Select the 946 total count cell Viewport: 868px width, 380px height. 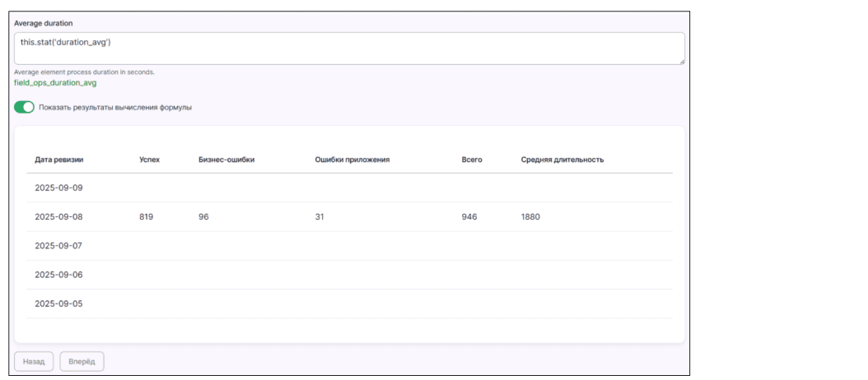click(469, 217)
